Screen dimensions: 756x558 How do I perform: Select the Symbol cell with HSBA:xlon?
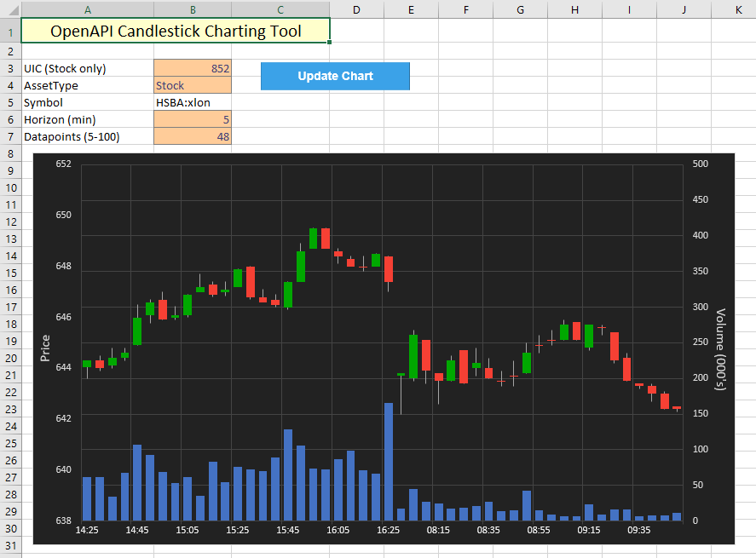tap(193, 102)
